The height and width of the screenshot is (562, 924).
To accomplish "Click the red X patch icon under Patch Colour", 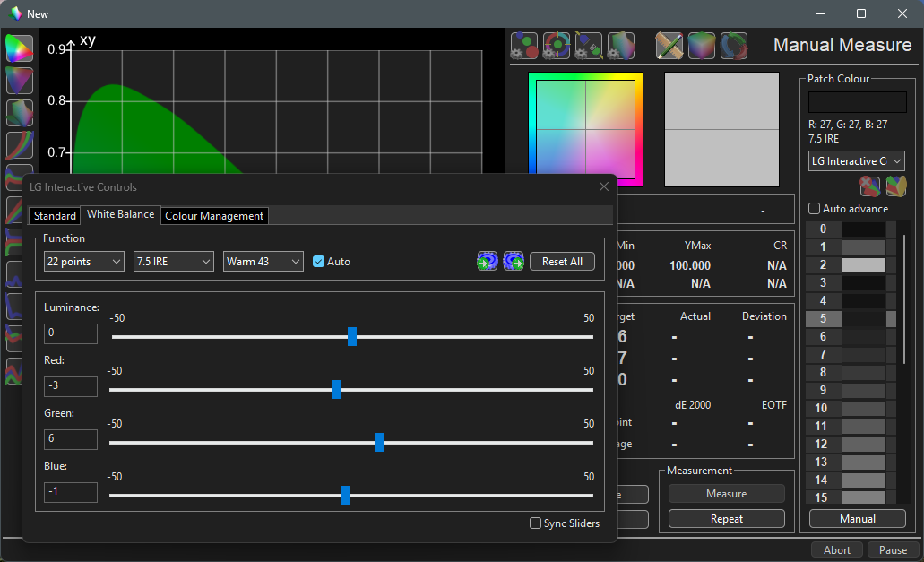I will click(869, 186).
